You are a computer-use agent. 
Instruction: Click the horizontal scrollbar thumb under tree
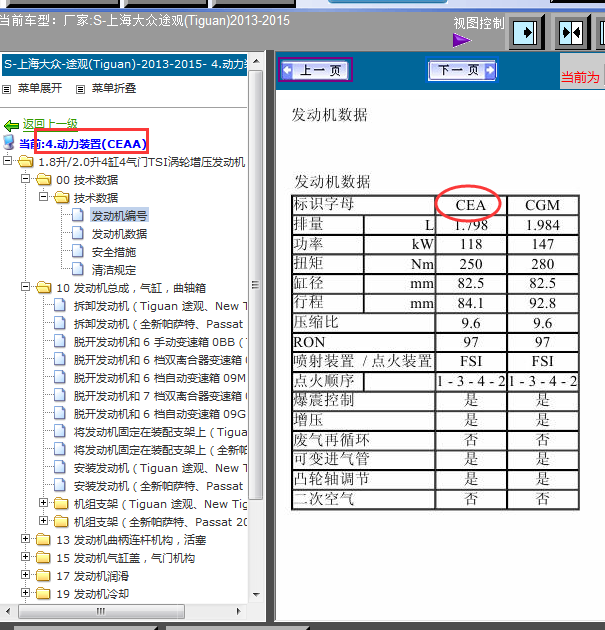(x=101, y=611)
